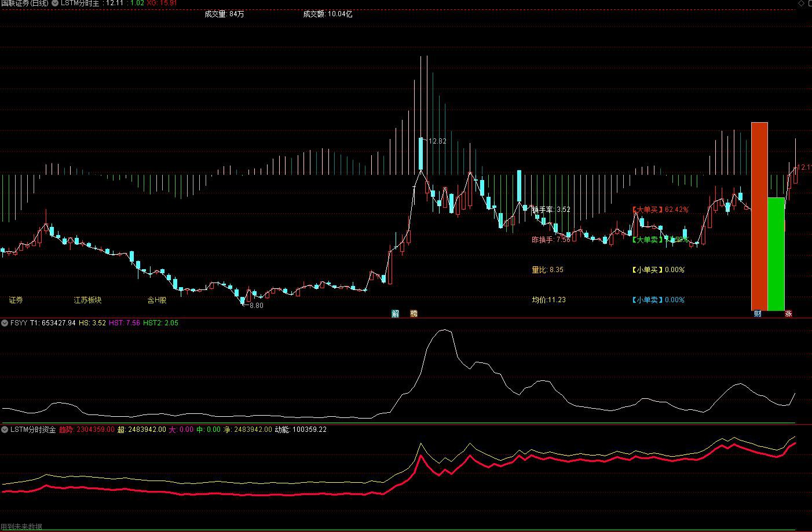The width and height of the screenshot is (812, 532).
Task: Click the 中: 0.00 value
Action: [x=209, y=430]
